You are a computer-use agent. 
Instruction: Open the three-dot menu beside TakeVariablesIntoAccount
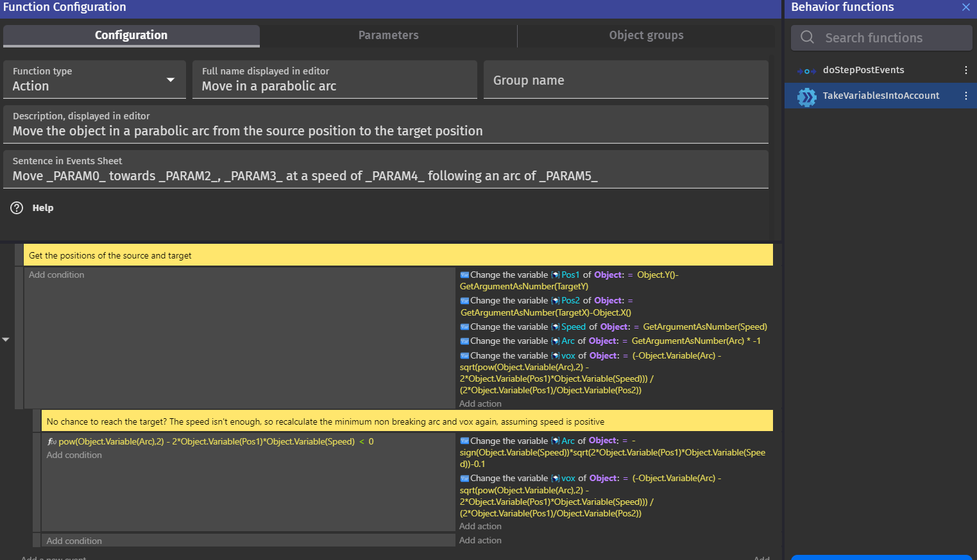pyautogui.click(x=966, y=96)
